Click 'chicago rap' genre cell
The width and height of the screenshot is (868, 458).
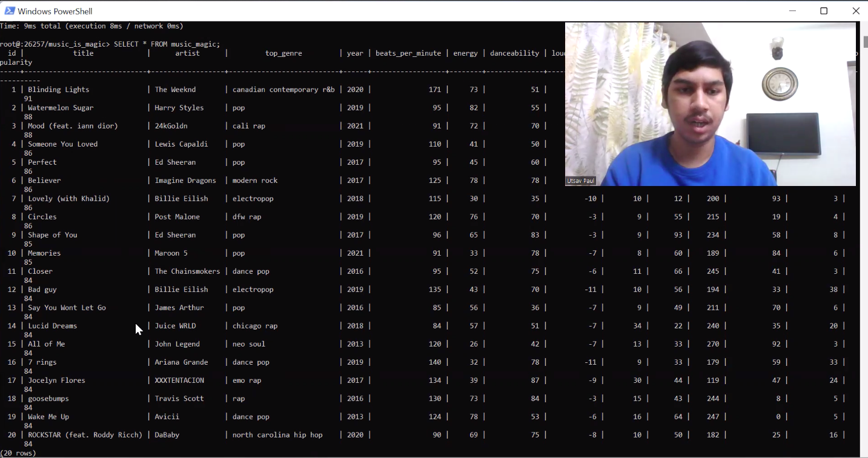click(x=255, y=326)
